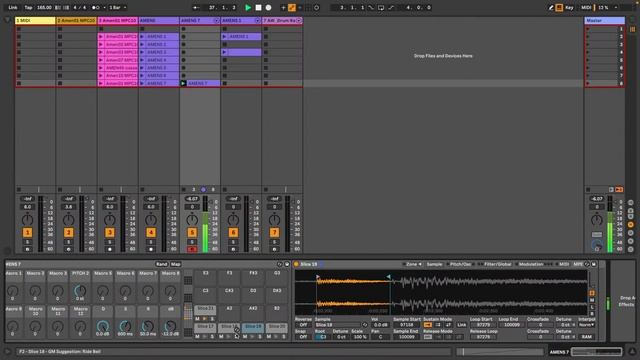Viewport: 640px width, 360px height.
Task: Enable Key map mode
Action: (569, 7)
